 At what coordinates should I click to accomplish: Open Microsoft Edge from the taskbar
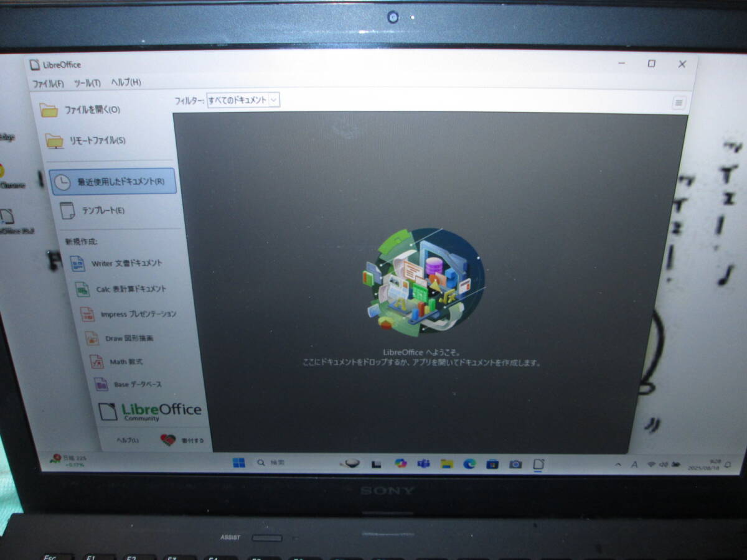coord(469,464)
